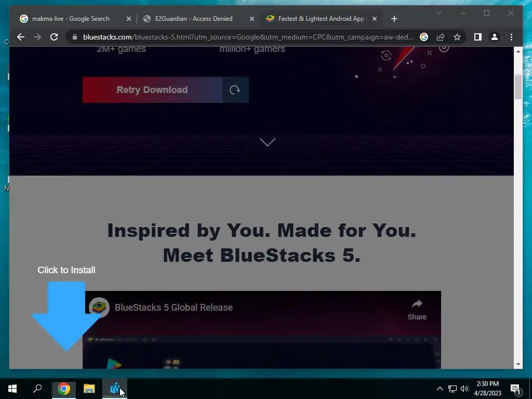
Task: Open the Chrome profile menu
Action: [x=495, y=37]
